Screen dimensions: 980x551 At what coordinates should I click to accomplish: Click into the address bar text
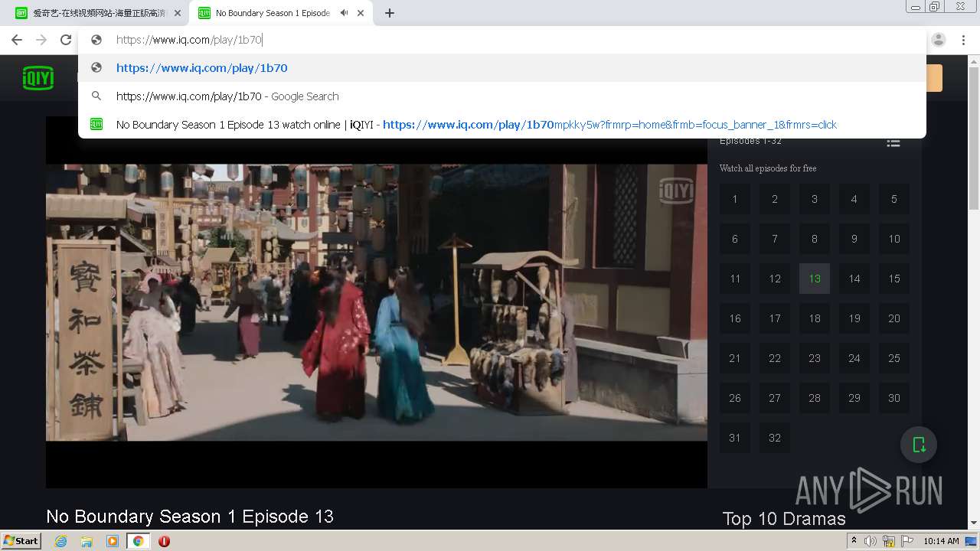click(x=189, y=40)
